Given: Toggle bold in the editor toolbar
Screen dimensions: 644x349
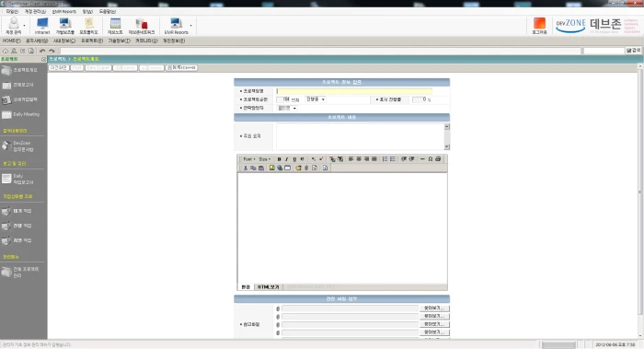Looking at the screenshot, I should 279,159.
